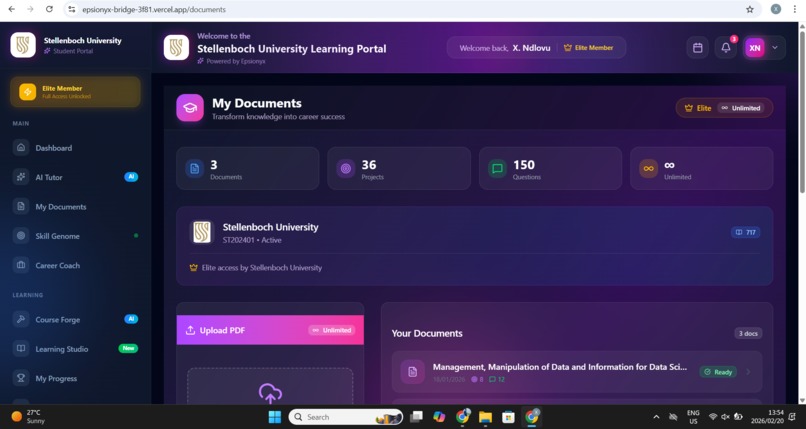Screen dimensions: 806x429
Task: Click the header Learning Portal logo
Action: pos(176,48)
